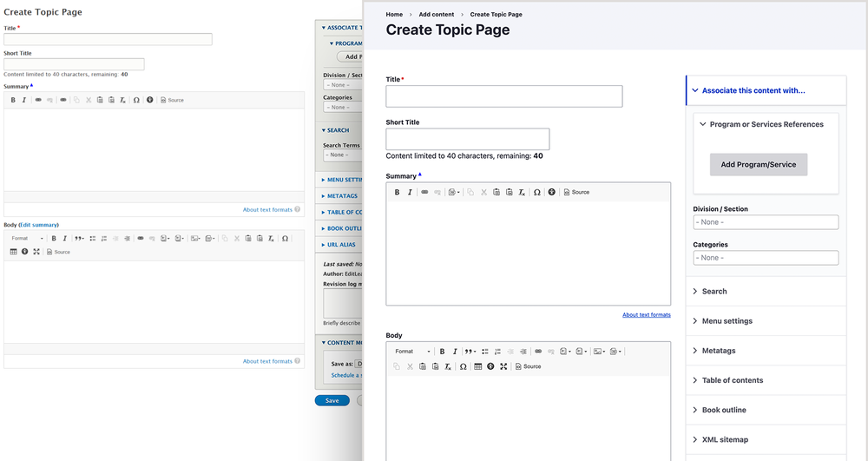Maximize left form Body editor

(x=36, y=252)
